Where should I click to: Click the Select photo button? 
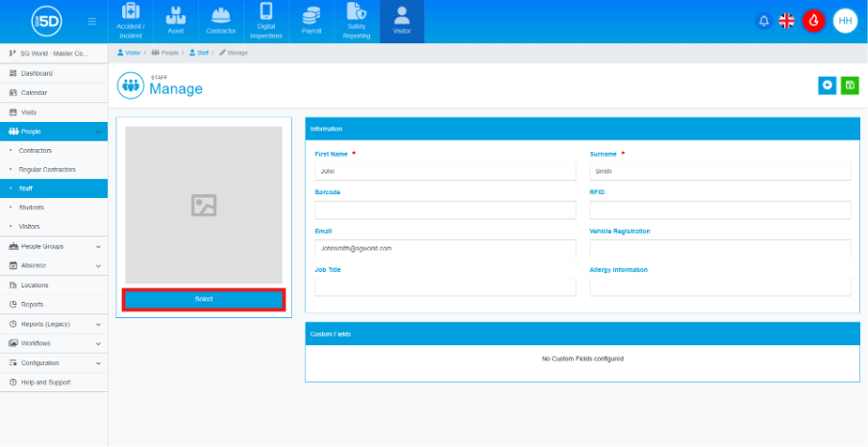(x=204, y=299)
